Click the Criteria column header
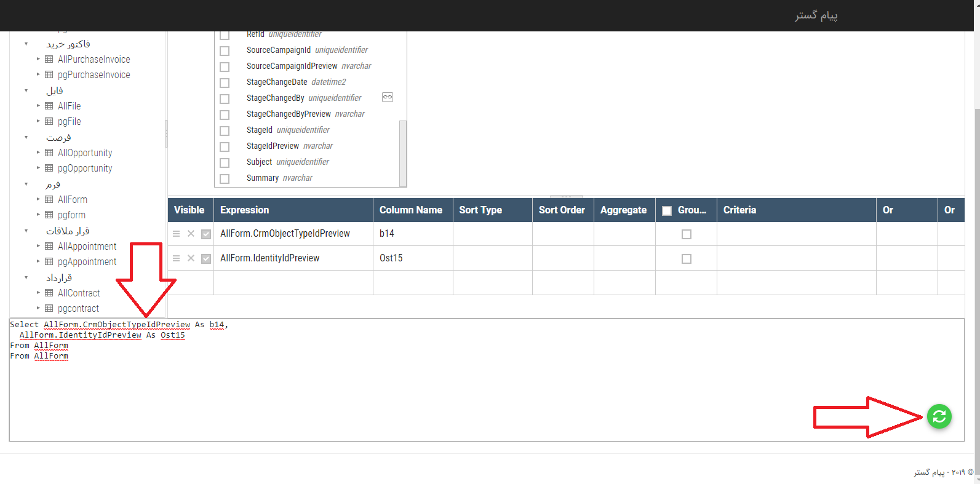 pyautogui.click(x=739, y=210)
